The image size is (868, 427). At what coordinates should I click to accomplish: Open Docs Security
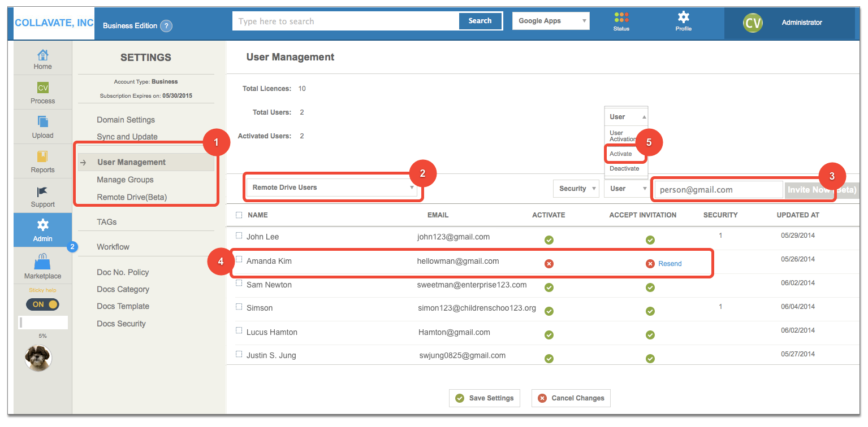pos(121,324)
